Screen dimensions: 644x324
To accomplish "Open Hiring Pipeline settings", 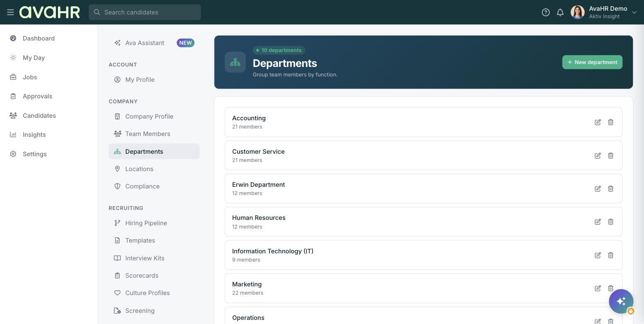I will coord(154,223).
